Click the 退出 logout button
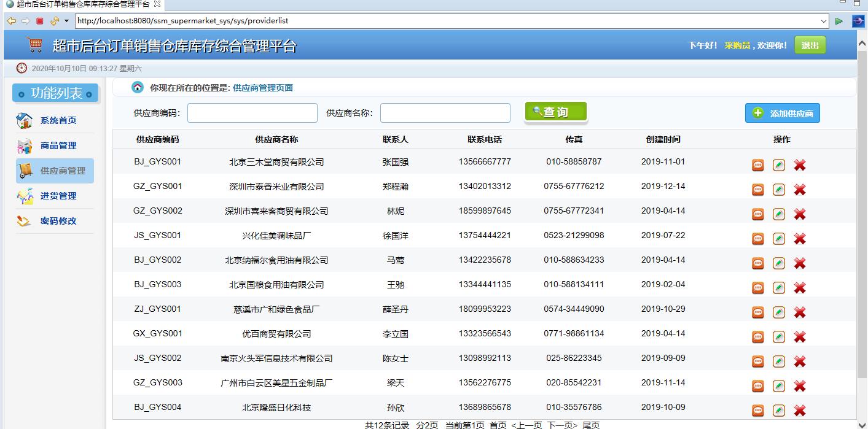 pyautogui.click(x=810, y=45)
